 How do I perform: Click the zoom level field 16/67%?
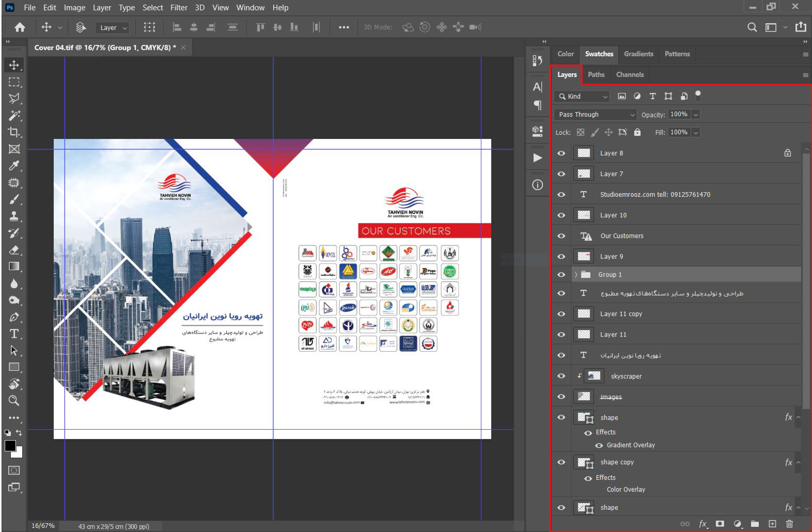click(43, 526)
